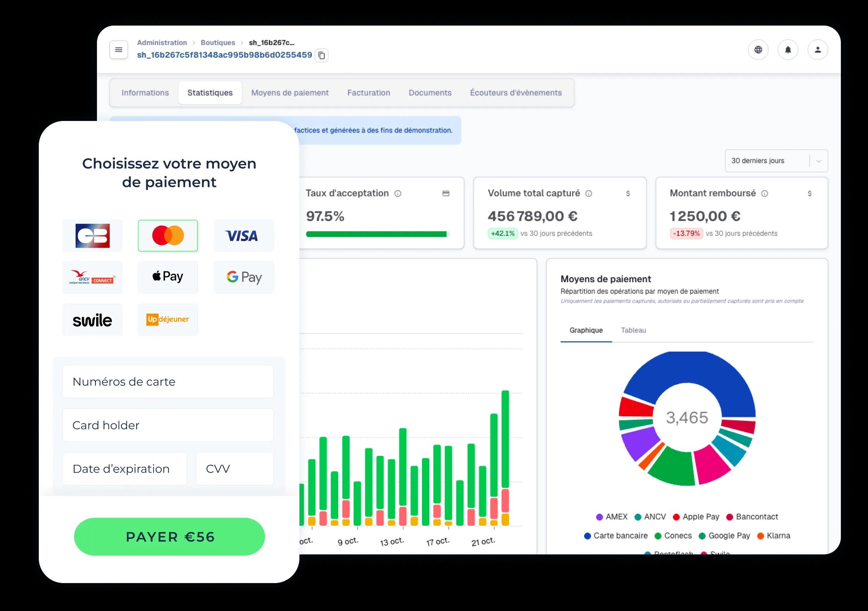The height and width of the screenshot is (611, 868).
Task: Select the CB card payment option
Action: [92, 235]
